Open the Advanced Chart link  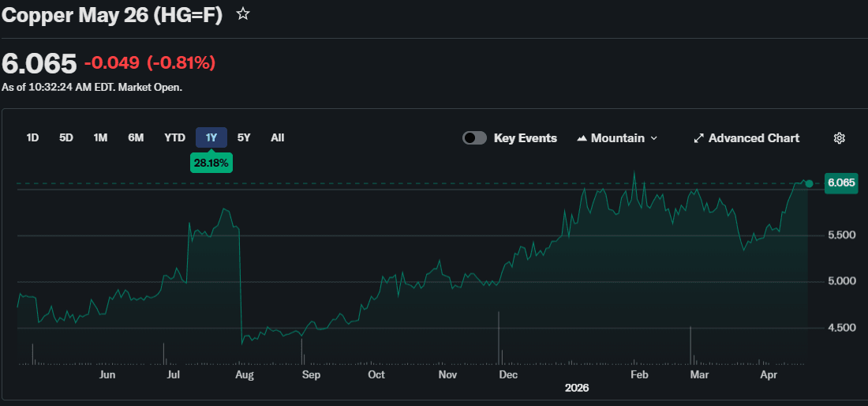pos(754,138)
